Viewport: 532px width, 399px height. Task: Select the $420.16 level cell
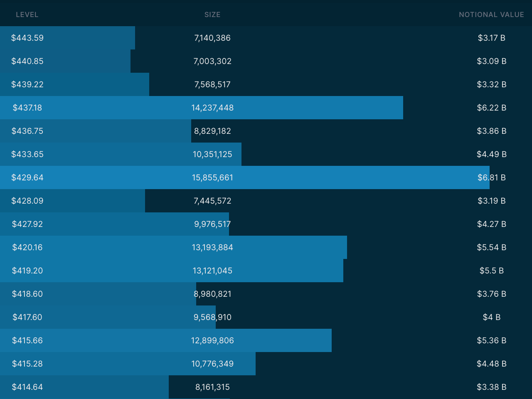pyautogui.click(x=27, y=247)
